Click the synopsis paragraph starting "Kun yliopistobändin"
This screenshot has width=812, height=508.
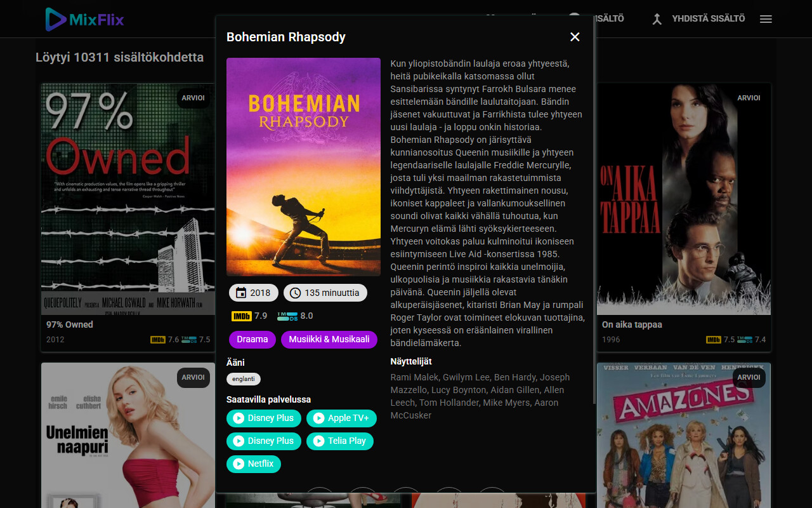pos(488,203)
